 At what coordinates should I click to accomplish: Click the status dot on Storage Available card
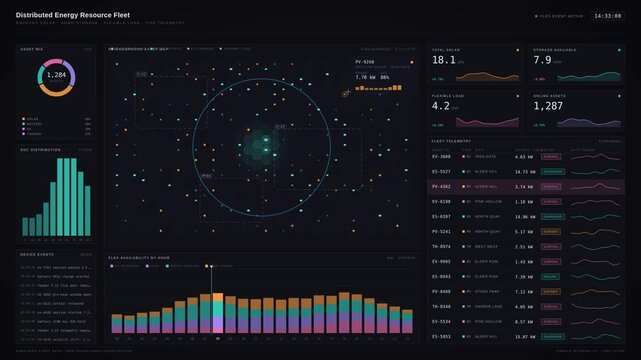pyautogui.click(x=619, y=50)
